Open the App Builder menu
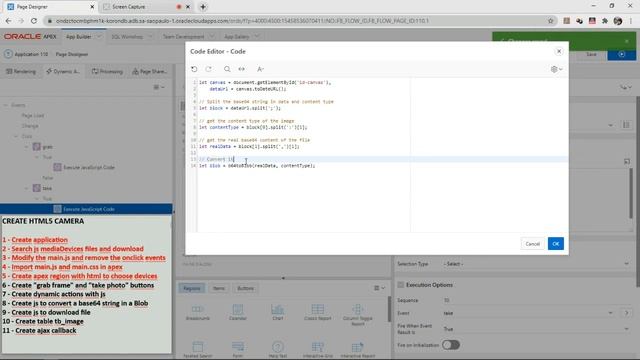 coord(83,36)
